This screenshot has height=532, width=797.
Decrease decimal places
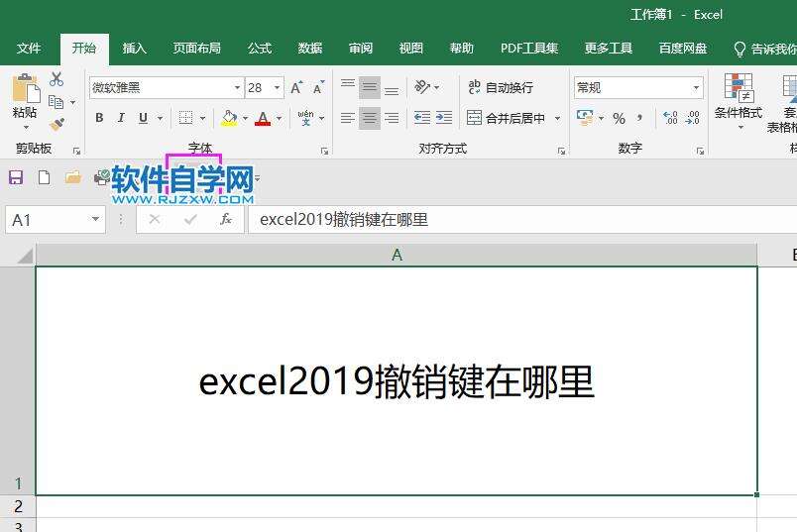[693, 118]
